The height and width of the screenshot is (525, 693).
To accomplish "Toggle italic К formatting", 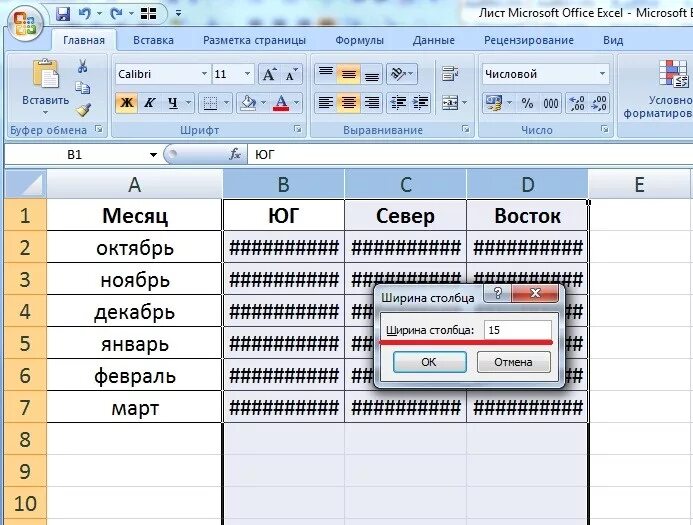I will click(149, 103).
